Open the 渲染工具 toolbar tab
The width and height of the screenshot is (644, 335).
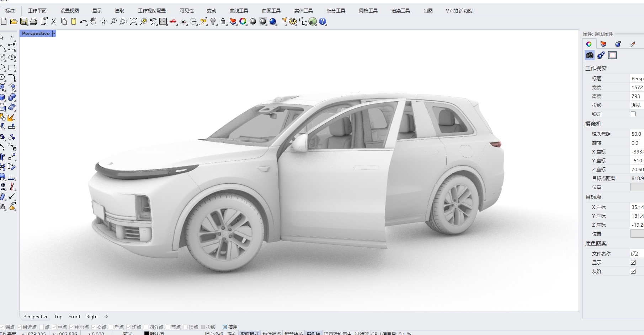click(401, 11)
